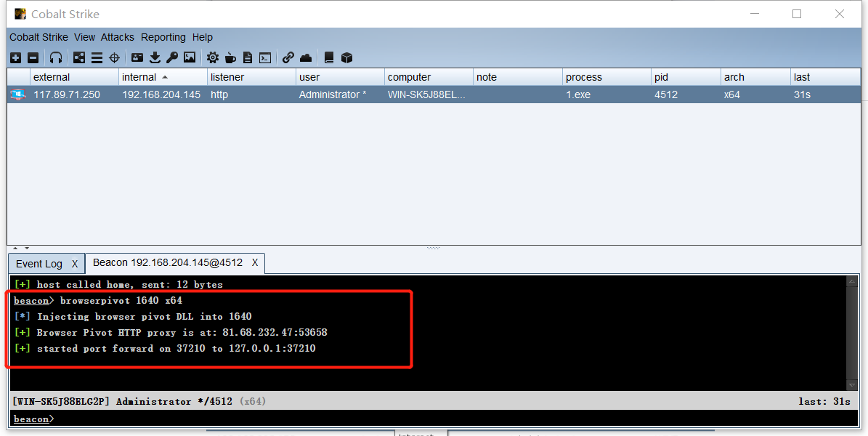868x436 pixels.
Task: Click the cube About icon
Action: 346,57
